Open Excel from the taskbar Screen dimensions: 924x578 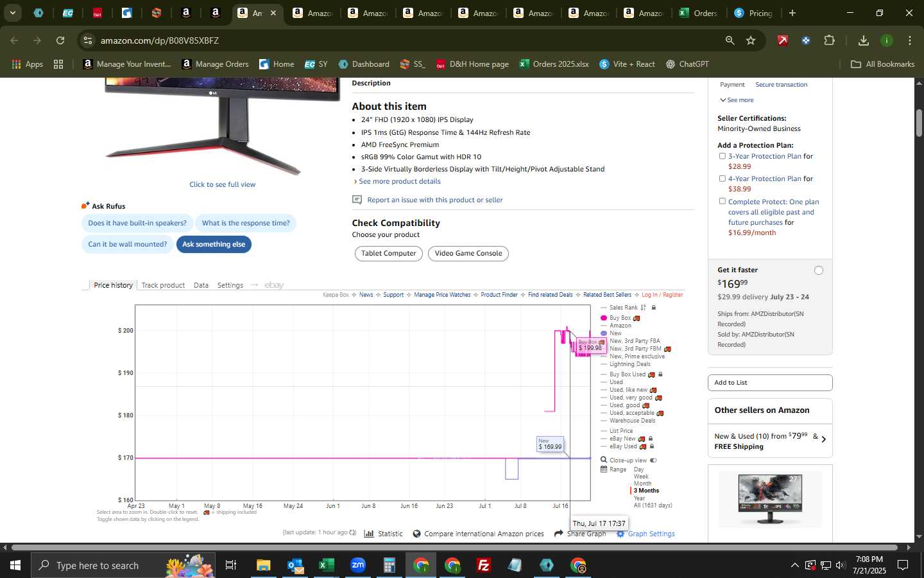point(327,565)
